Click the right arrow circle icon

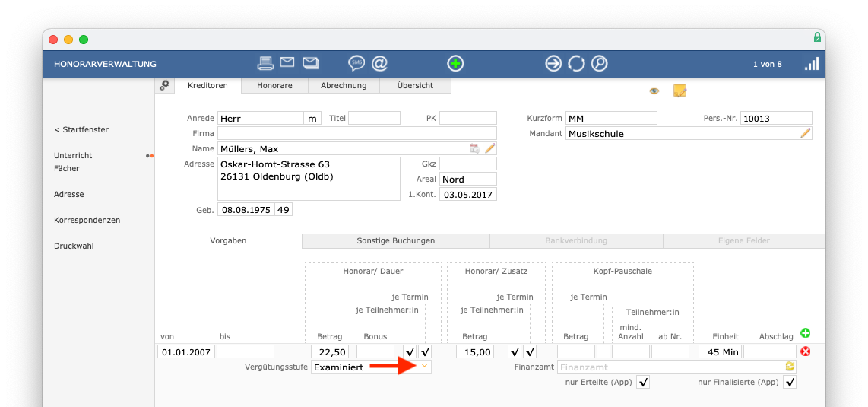tap(553, 64)
